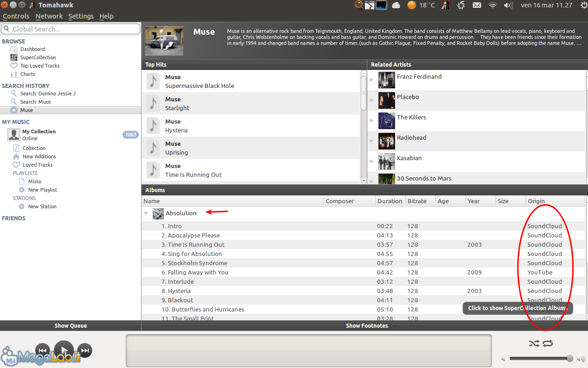Click the "1067" collection count badge
This screenshot has width=588, height=368.
131,135
